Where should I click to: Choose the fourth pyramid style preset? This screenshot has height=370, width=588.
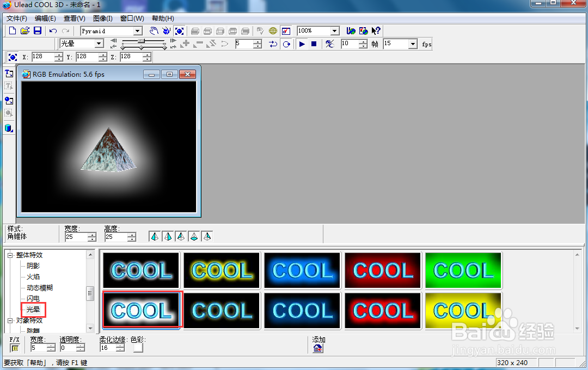pos(194,237)
